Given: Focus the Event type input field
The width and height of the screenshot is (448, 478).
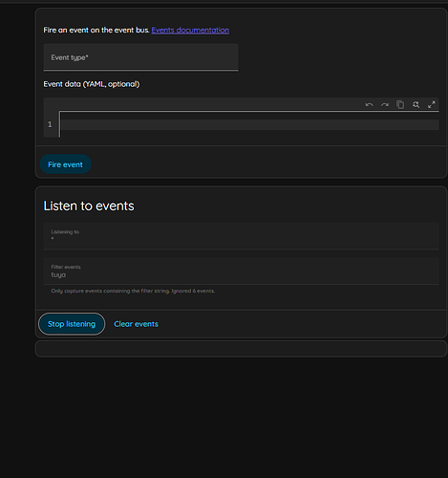Looking at the screenshot, I should point(140,57).
